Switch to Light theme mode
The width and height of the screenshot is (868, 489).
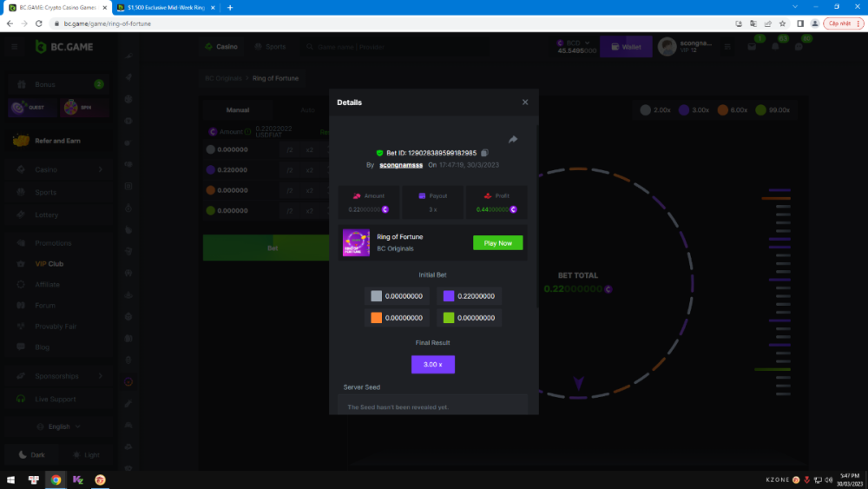(86, 455)
